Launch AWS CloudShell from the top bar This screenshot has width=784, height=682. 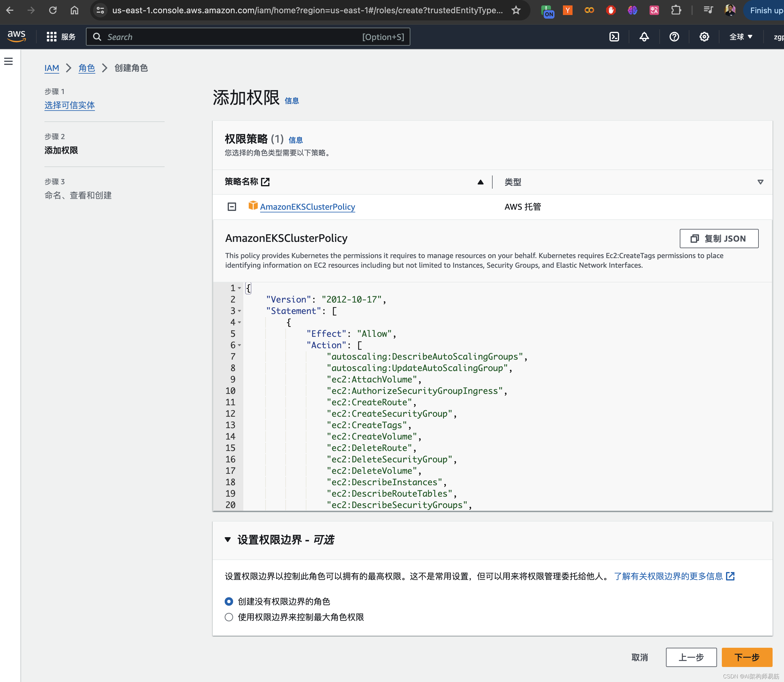614,37
